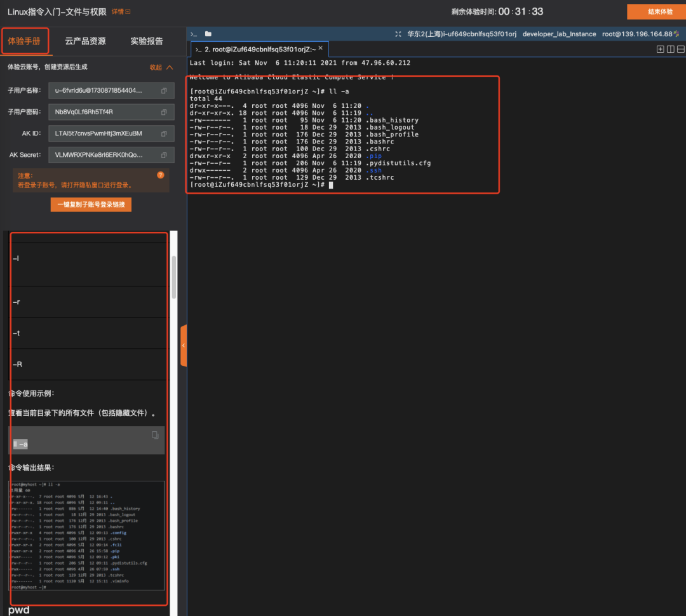Click the '.ssh' directory entry in terminal
Screen dimensions: 686x616
coord(373,171)
